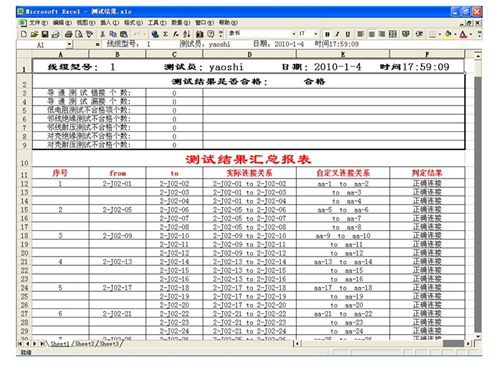Image resolution: width=498 pixels, height=366 pixels.
Task: Toggle Bold formatting button
Action: pos(327,34)
